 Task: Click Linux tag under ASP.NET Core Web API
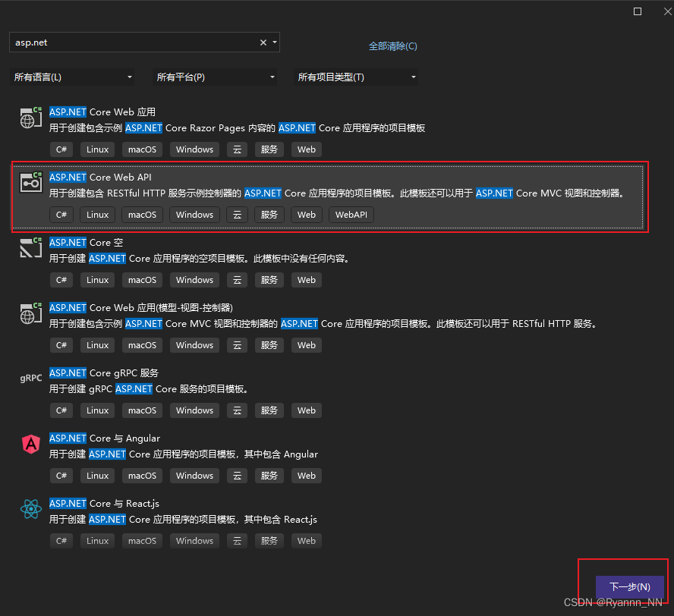pos(98,215)
